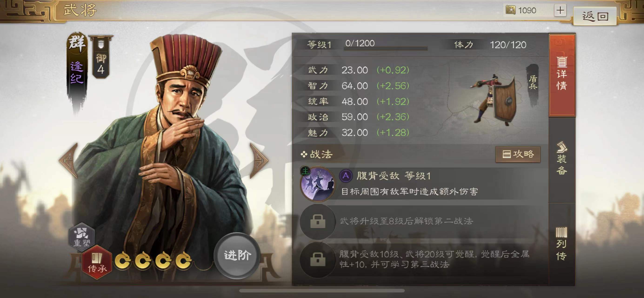This screenshot has width=644, height=298.
Task: Tap the locked second skill slot
Action: [x=318, y=221]
